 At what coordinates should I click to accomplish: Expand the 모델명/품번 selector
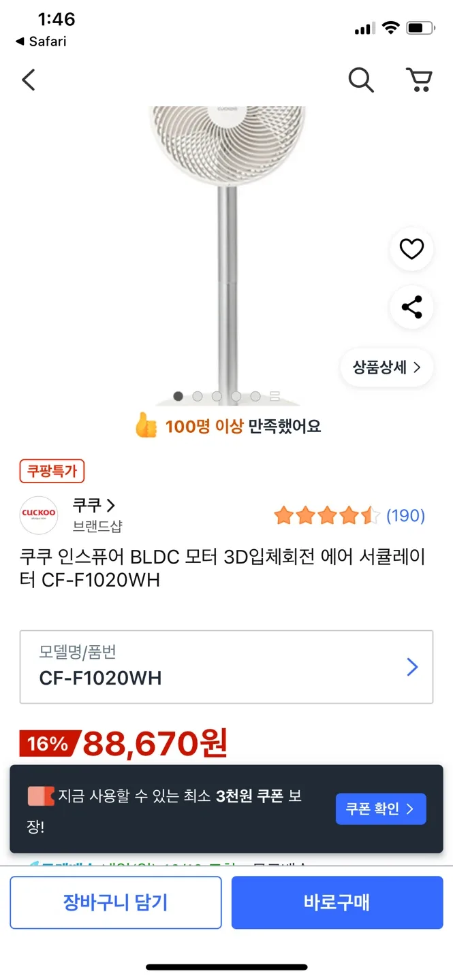click(226, 667)
